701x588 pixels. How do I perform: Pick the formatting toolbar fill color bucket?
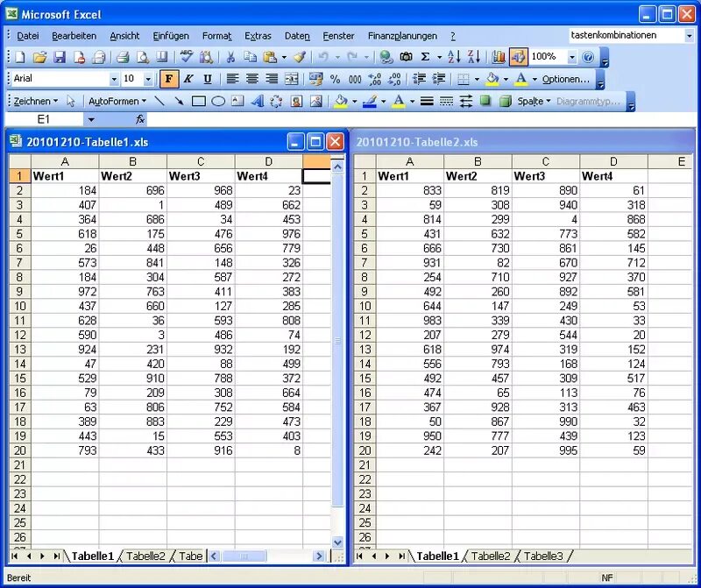click(x=492, y=79)
